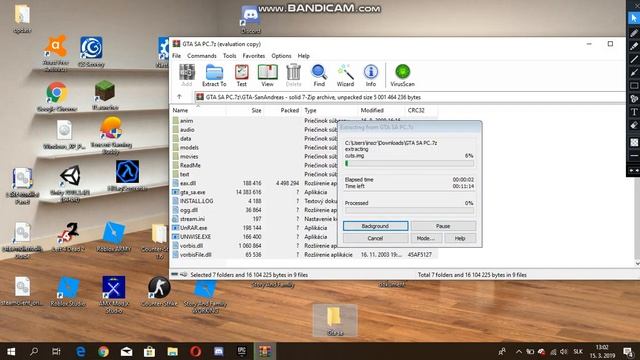Select Bandicam cursor pointer tool

(x=633, y=18)
